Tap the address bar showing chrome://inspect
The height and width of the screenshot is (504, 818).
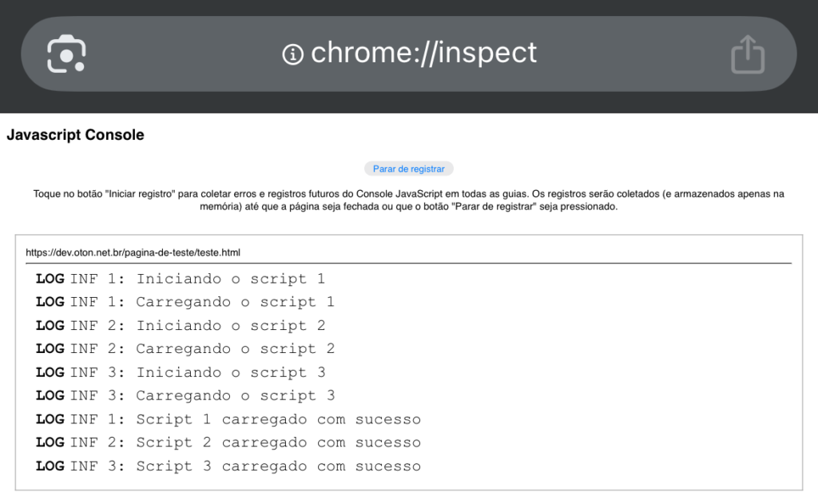tap(423, 54)
